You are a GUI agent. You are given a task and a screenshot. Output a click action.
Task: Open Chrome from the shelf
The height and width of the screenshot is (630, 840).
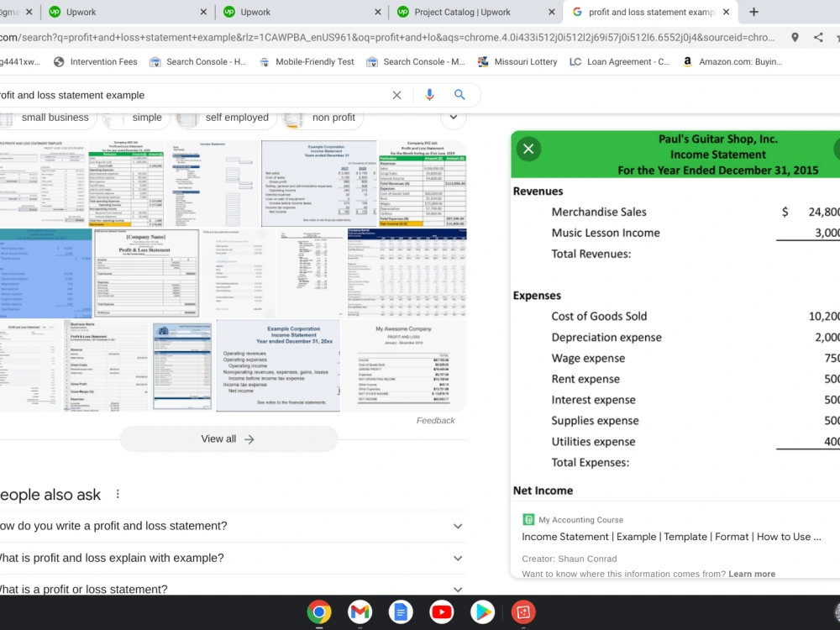coord(319,612)
